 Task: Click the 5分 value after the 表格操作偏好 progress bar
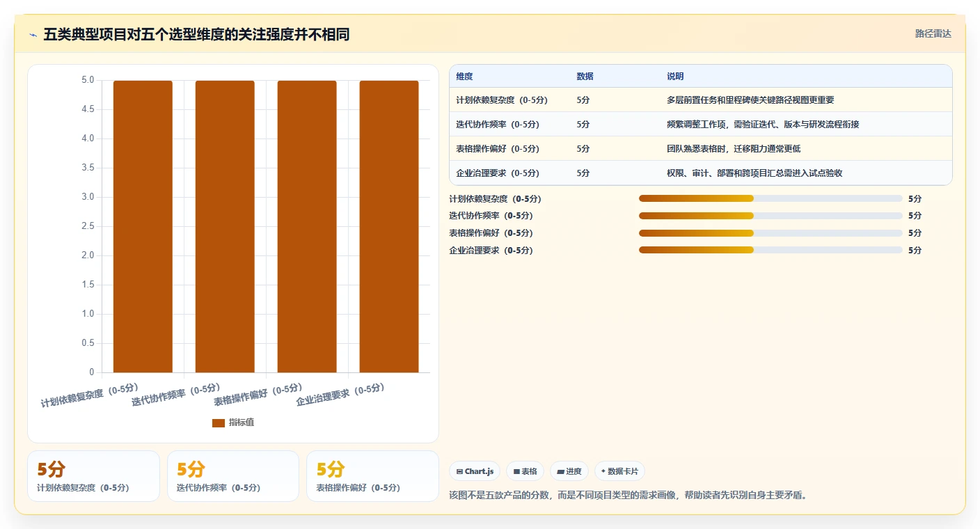coord(915,233)
